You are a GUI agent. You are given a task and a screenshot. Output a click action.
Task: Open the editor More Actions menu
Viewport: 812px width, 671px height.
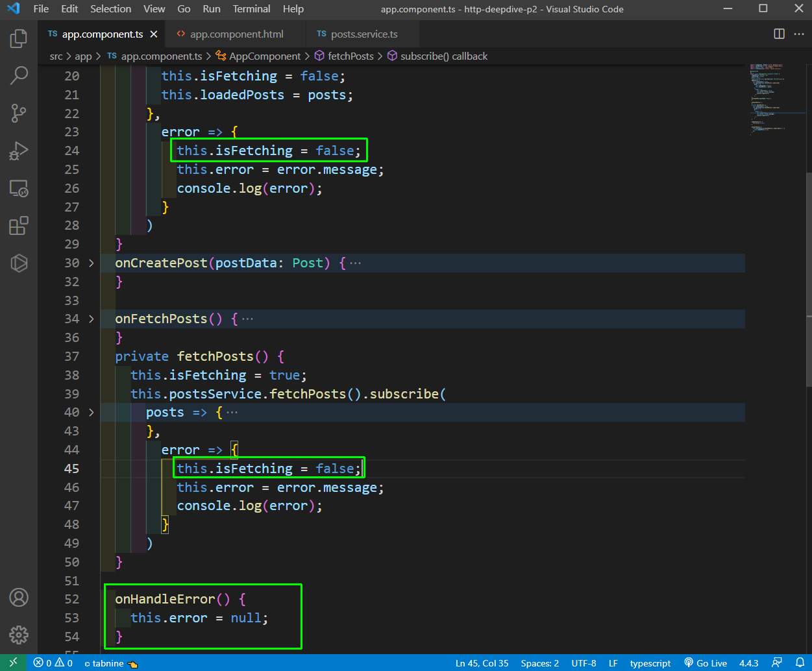[x=799, y=34]
